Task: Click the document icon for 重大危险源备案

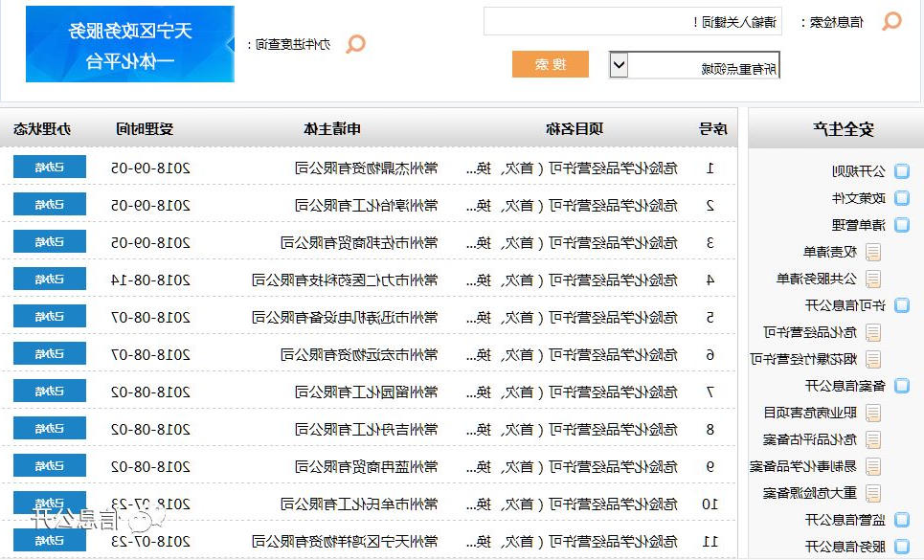Action: [x=873, y=493]
